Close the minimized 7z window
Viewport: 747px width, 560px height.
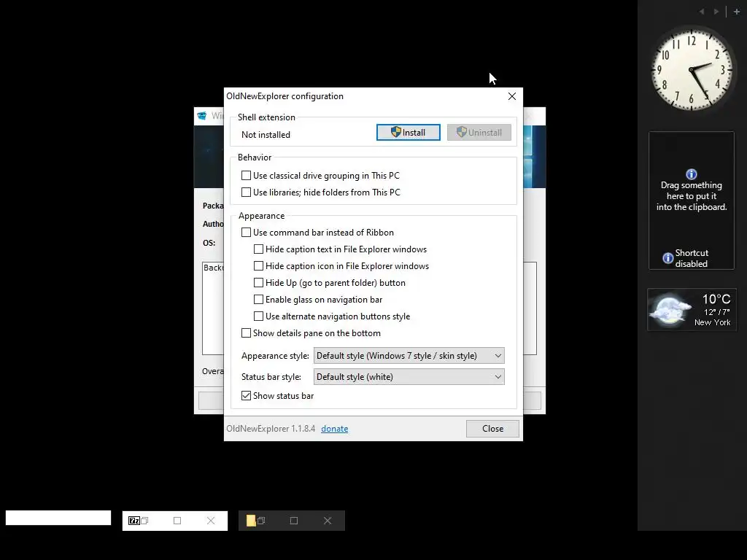click(x=211, y=521)
